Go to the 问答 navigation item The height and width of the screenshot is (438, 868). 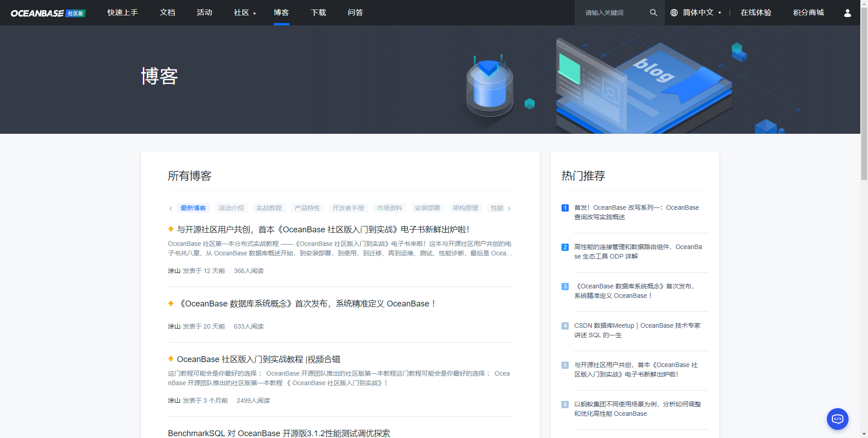(x=355, y=13)
